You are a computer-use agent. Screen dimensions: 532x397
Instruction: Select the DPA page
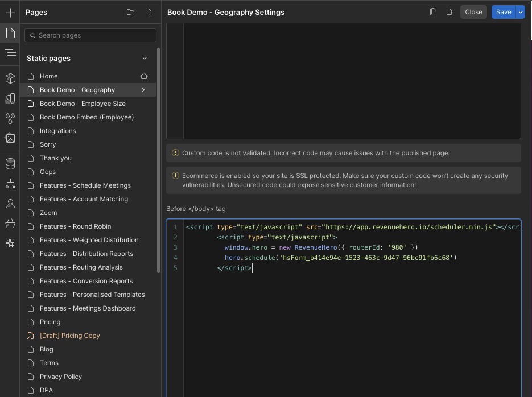(x=88, y=390)
